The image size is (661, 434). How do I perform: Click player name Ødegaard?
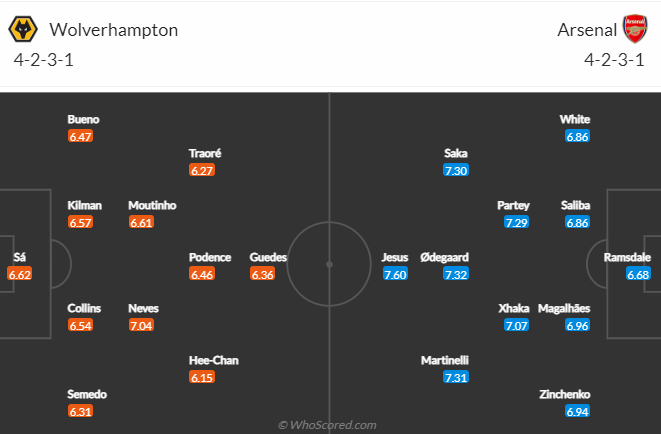click(x=444, y=257)
